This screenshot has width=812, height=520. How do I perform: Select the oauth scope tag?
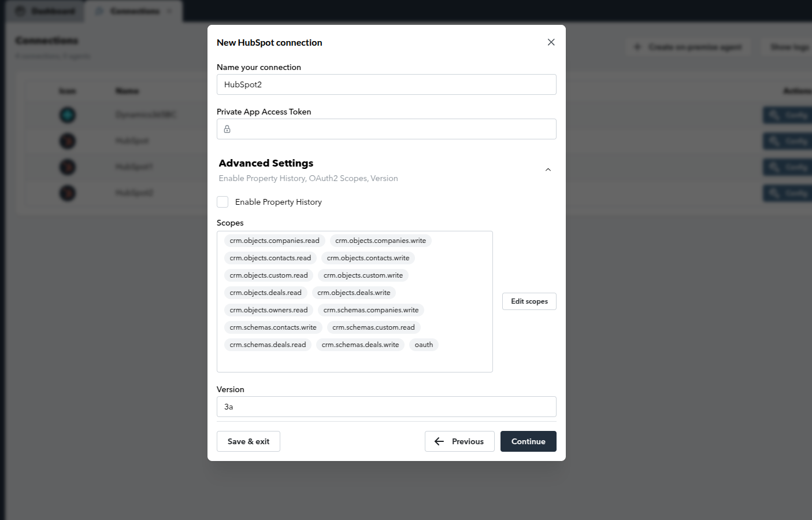(424, 345)
